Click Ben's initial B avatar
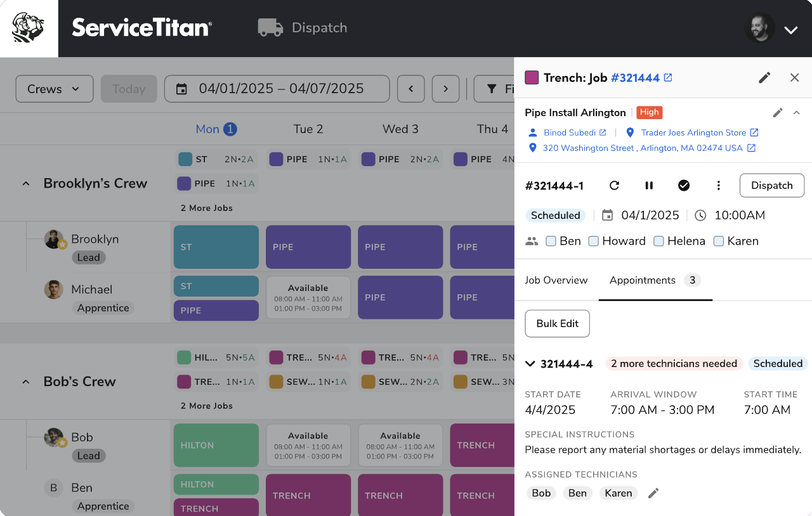Viewport: 812px width, 516px height. tap(54, 487)
